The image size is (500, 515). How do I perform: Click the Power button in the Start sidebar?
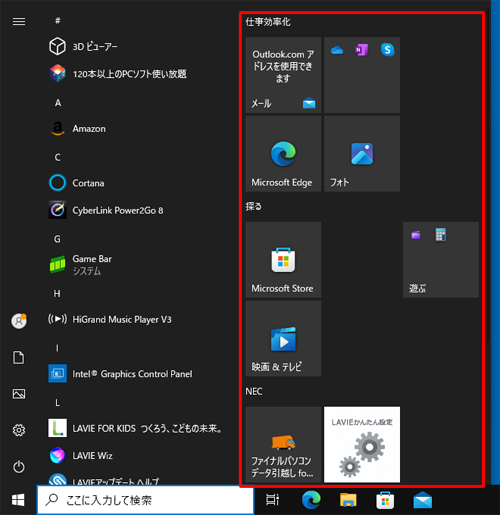(19, 467)
